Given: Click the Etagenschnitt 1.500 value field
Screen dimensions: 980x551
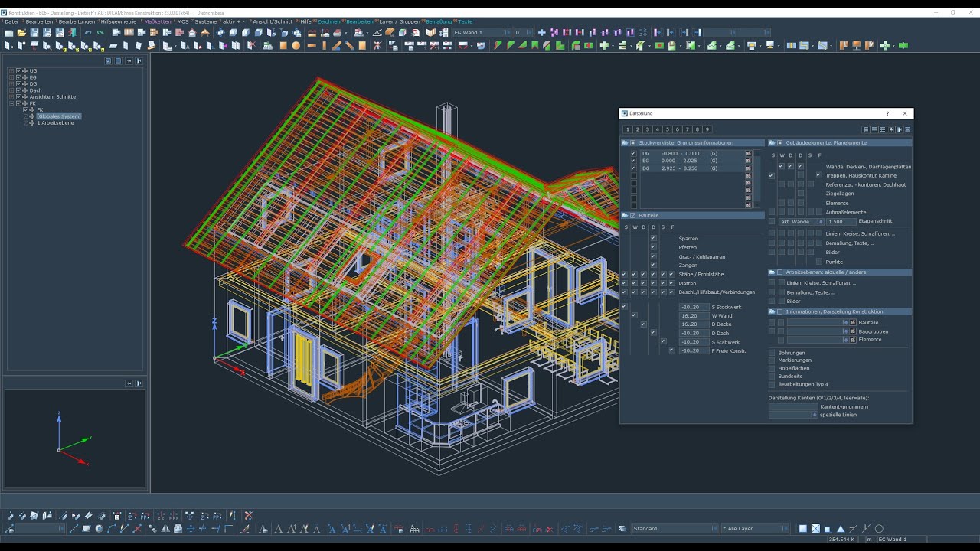Looking at the screenshot, I should 841,221.
